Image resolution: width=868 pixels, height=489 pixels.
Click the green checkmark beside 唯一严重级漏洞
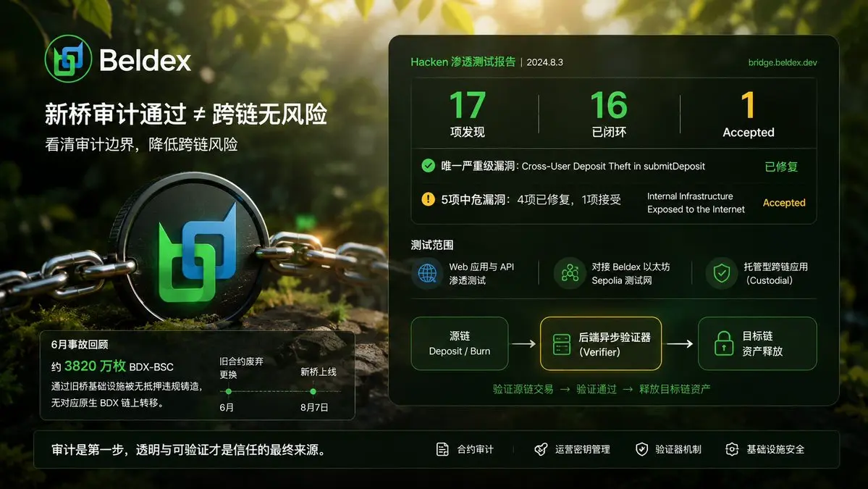[x=428, y=166]
